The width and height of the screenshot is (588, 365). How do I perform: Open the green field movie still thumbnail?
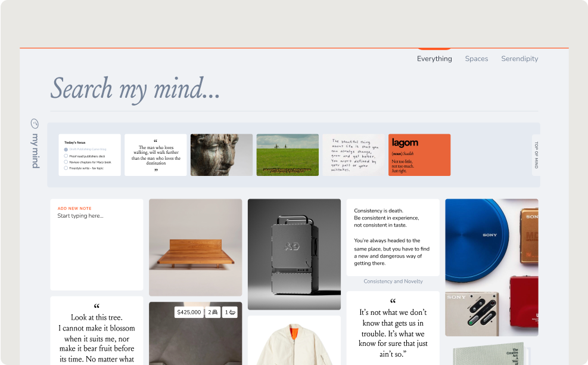(x=288, y=154)
